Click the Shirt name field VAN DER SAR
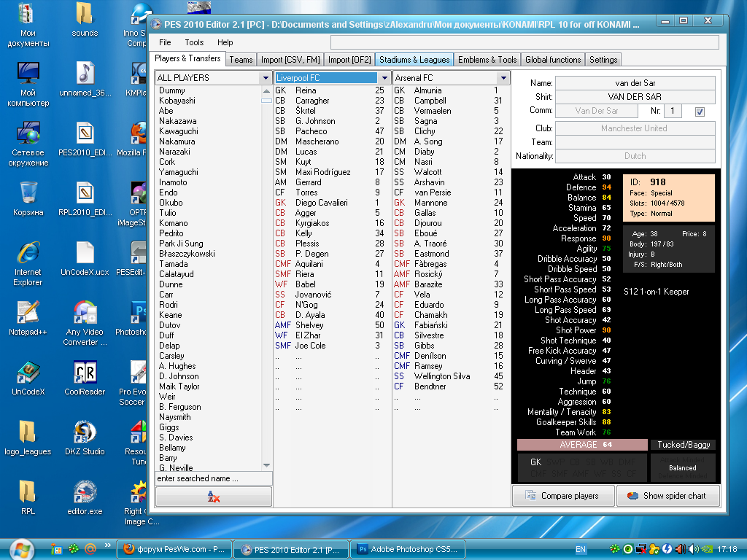Screen dimensions: 747x560 pyautogui.click(x=635, y=97)
